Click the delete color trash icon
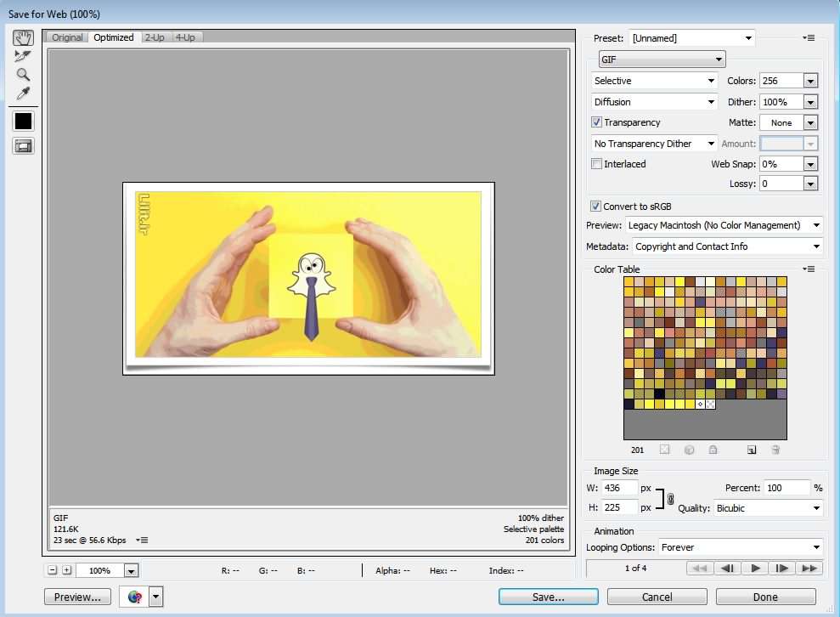840x617 pixels. coord(775,450)
